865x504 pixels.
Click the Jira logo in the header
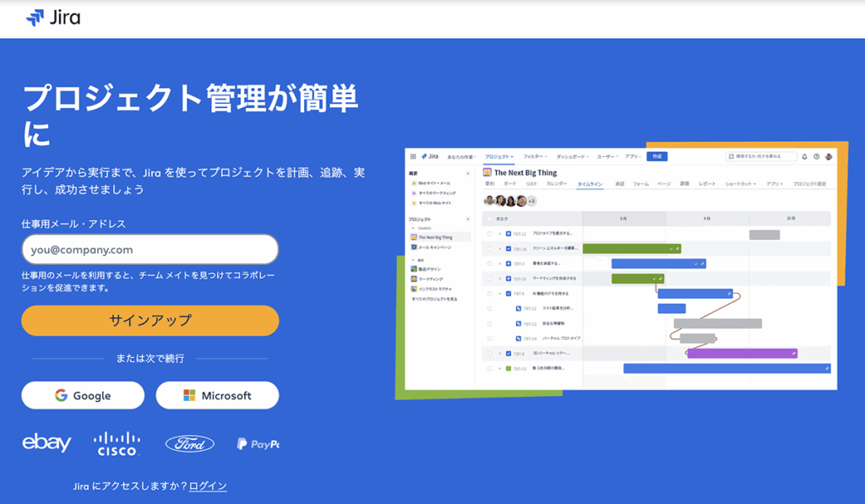53,18
